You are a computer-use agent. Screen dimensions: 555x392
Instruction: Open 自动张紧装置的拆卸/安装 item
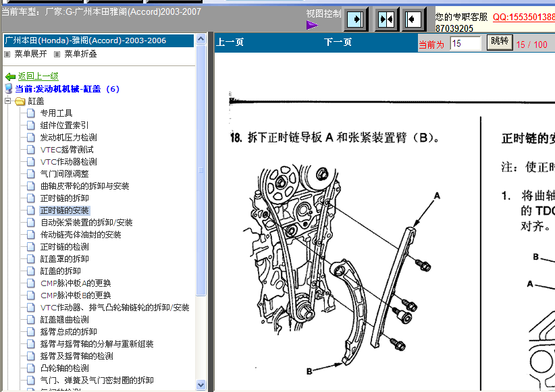click(x=86, y=223)
